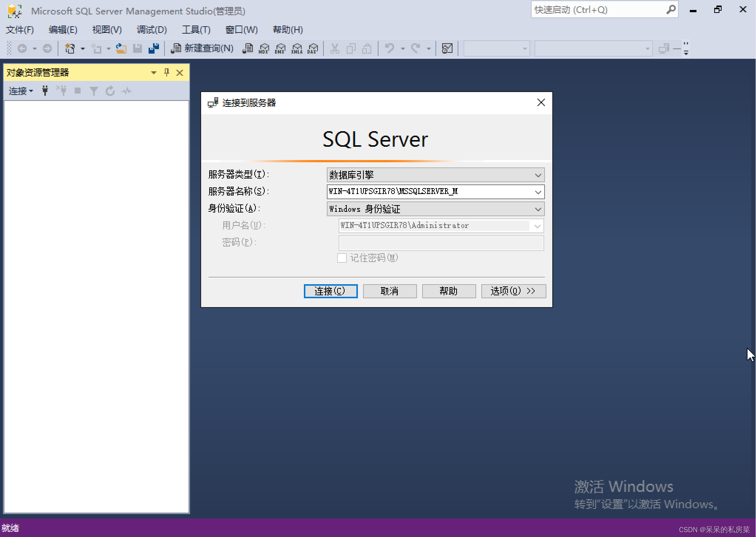Open the Connect dropdown in Object Explorer
The width and height of the screenshot is (756, 537).
pos(21,91)
